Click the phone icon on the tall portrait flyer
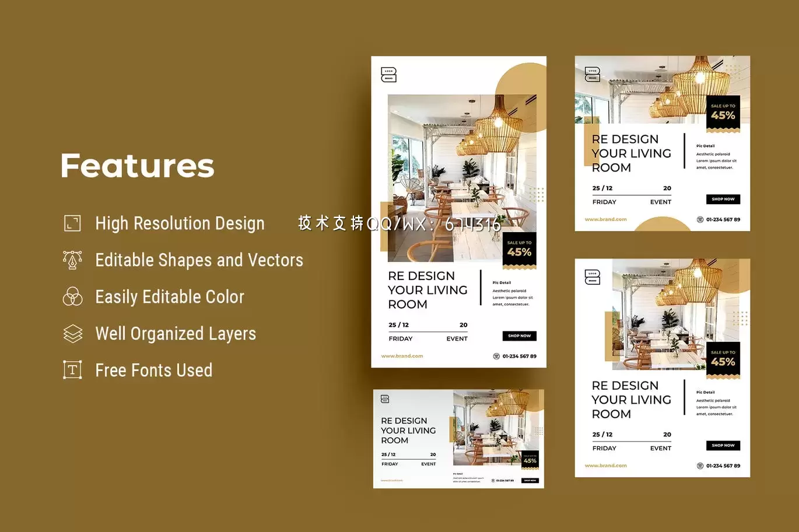This screenshot has width=799, height=532. pyautogui.click(x=496, y=356)
